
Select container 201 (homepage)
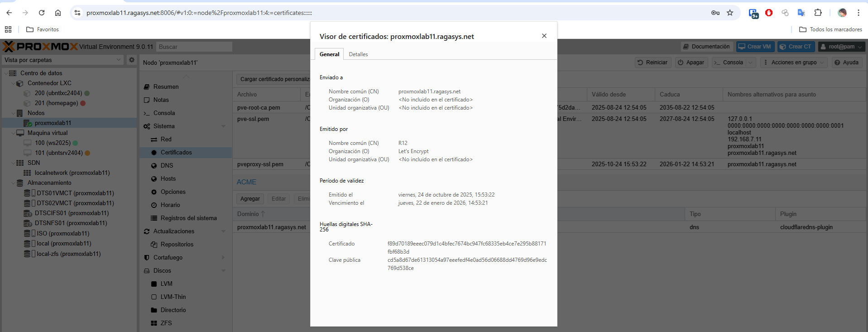coord(56,103)
